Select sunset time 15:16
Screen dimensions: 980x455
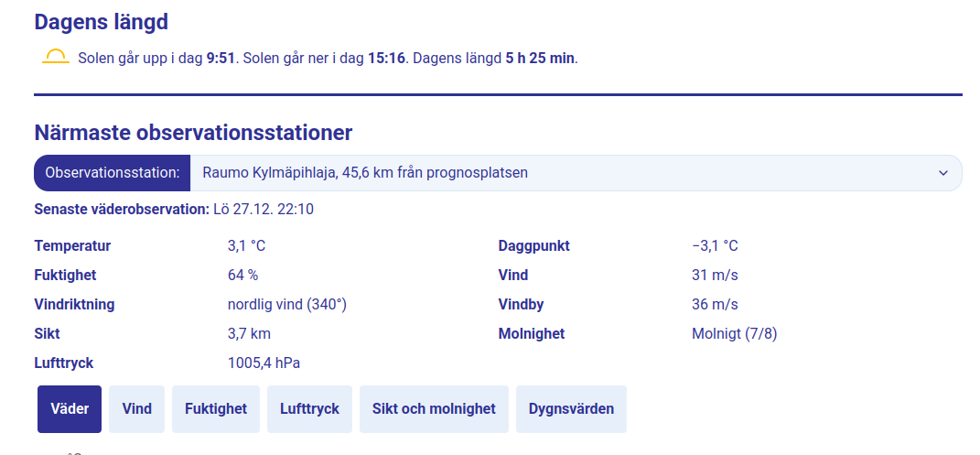387,59
